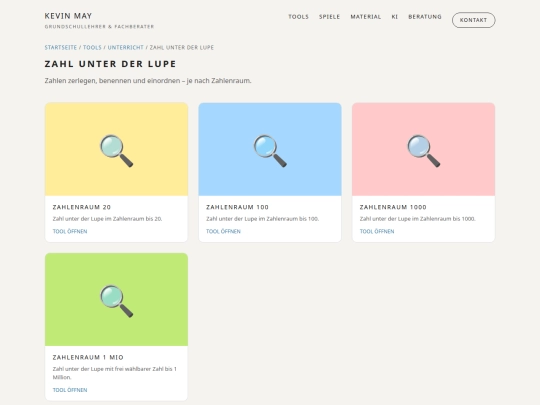Image resolution: width=540 pixels, height=405 pixels.
Task: Click the Zahlenraum 20 card title
Action: (x=82, y=207)
